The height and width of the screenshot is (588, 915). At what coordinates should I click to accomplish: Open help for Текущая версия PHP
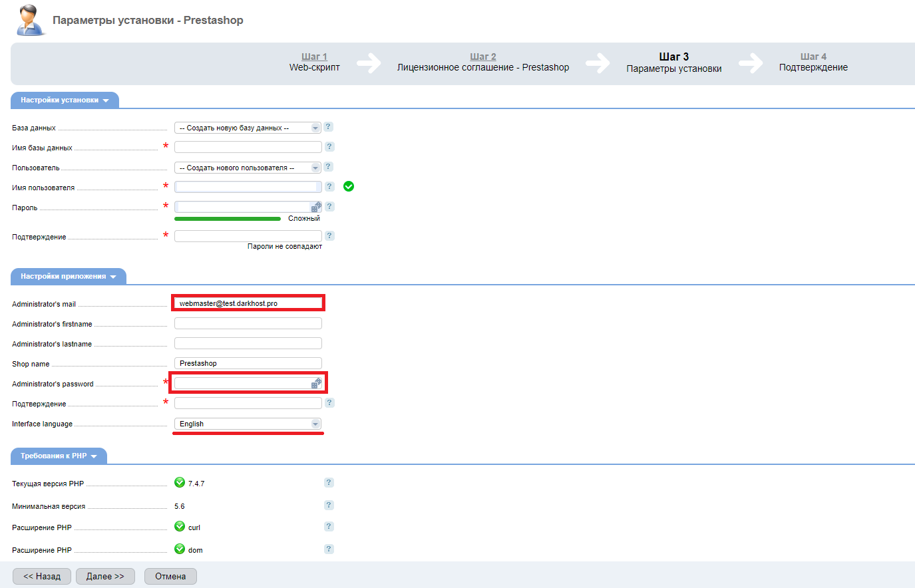point(329,482)
